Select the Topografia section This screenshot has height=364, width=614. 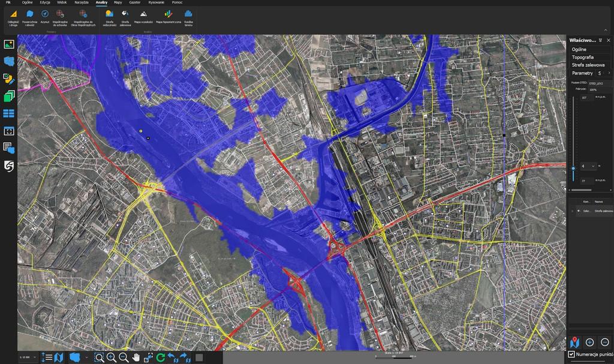(582, 57)
